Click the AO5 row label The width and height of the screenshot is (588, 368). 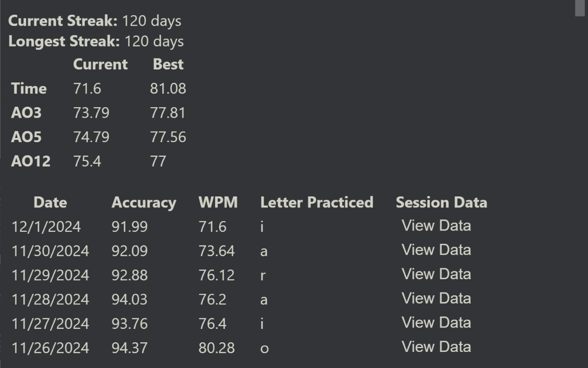(26, 137)
